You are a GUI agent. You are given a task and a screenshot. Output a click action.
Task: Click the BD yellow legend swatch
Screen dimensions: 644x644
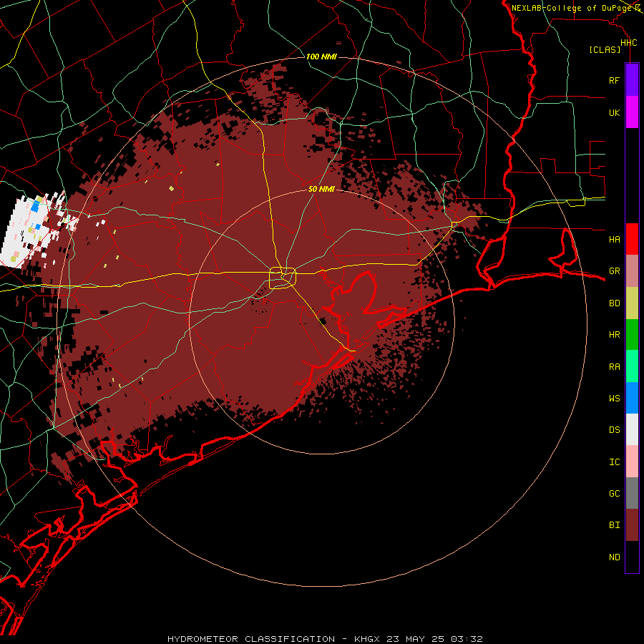(632, 303)
